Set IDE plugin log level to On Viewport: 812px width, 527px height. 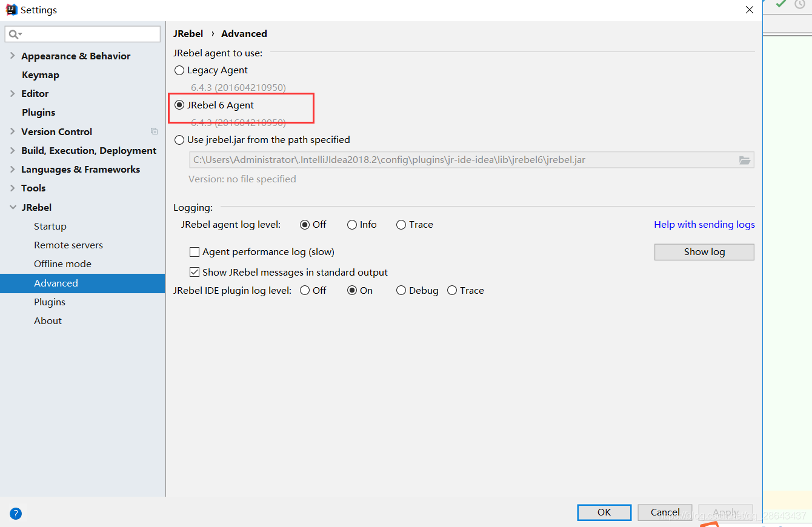[352, 291]
